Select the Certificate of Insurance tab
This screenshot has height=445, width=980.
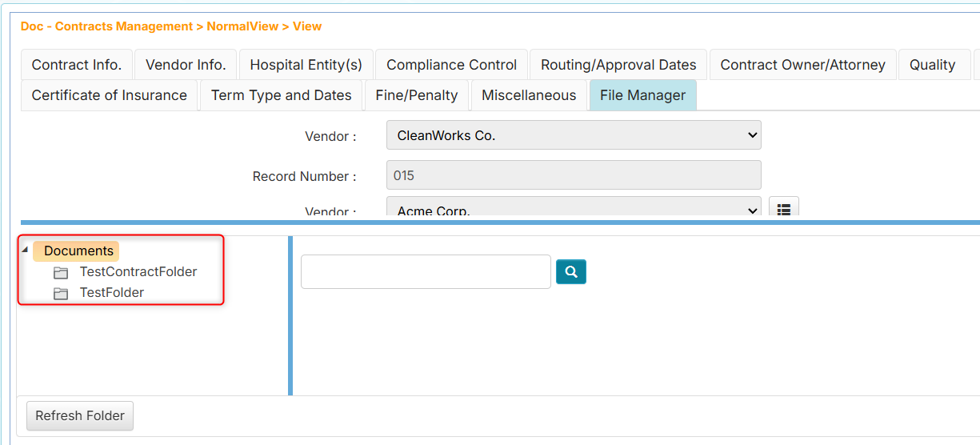point(110,95)
